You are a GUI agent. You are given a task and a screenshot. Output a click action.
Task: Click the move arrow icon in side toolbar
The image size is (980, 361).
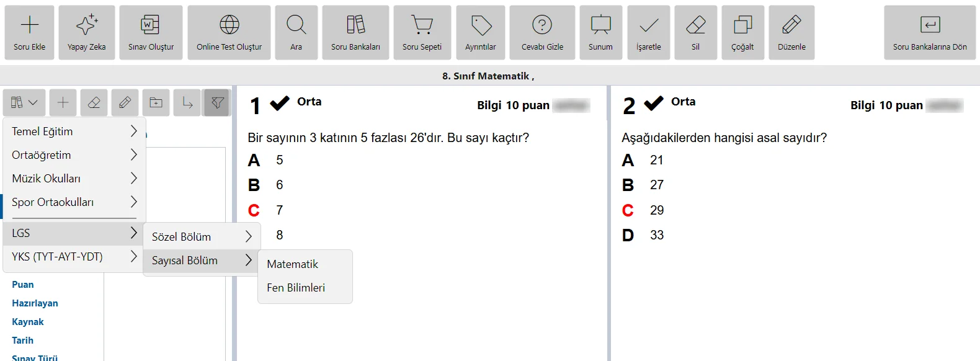[x=187, y=102]
